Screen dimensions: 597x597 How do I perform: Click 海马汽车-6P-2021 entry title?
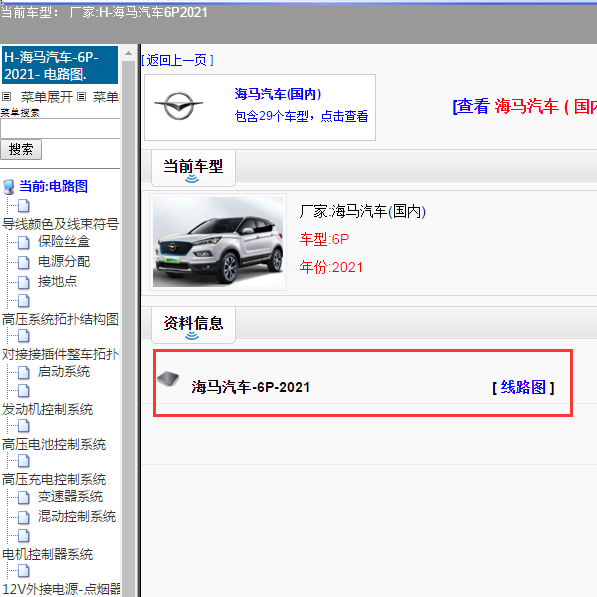pyautogui.click(x=251, y=388)
